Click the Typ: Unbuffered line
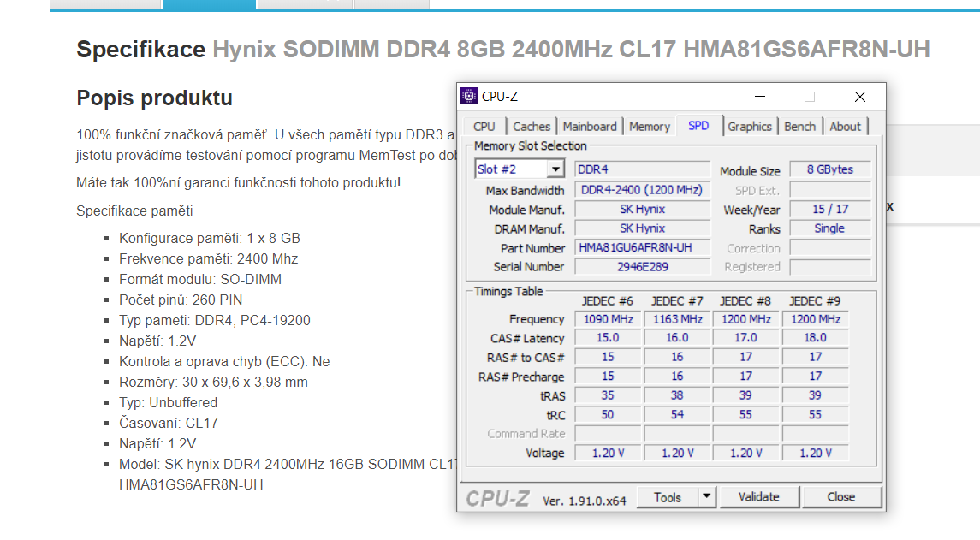Image resolution: width=980 pixels, height=540 pixels. click(168, 402)
